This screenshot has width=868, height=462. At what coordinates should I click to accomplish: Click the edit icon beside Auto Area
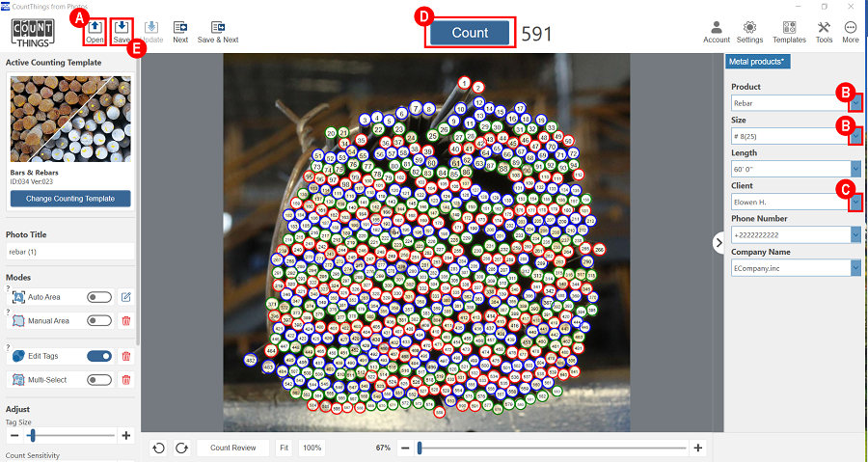125,297
